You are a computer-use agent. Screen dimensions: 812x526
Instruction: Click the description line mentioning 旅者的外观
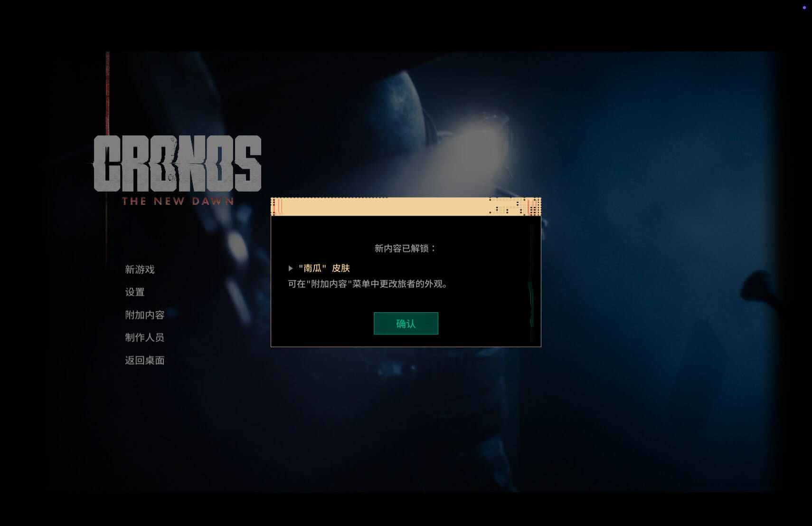coord(368,284)
